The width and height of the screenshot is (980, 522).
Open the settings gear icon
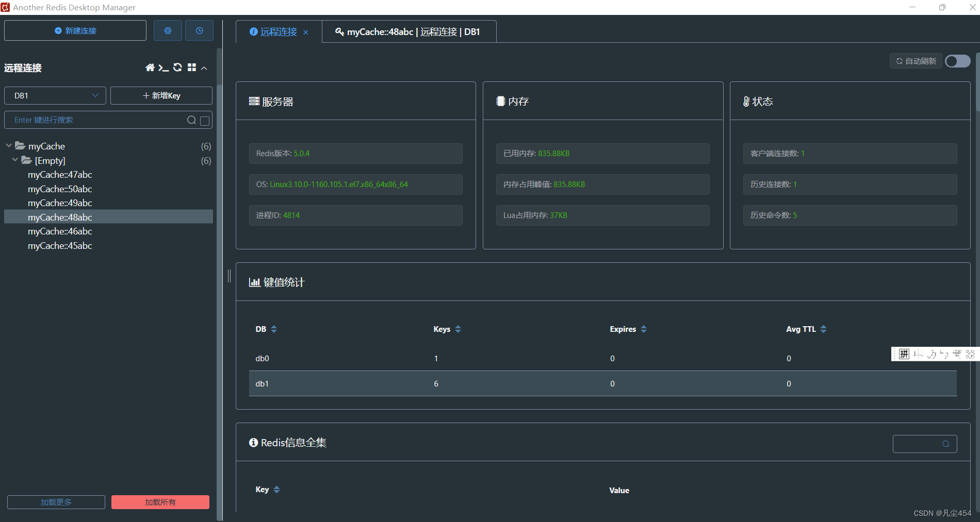tap(167, 30)
